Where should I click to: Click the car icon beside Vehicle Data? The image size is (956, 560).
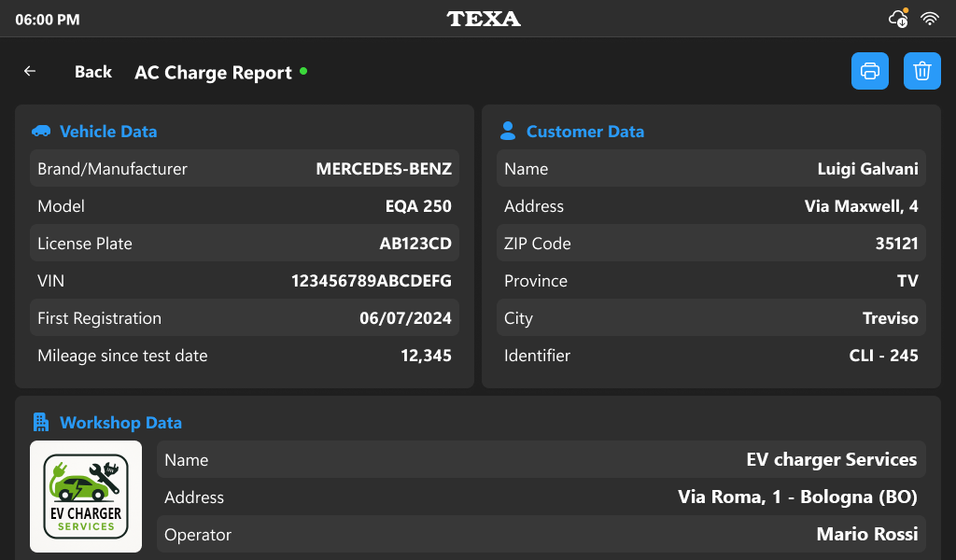41,132
